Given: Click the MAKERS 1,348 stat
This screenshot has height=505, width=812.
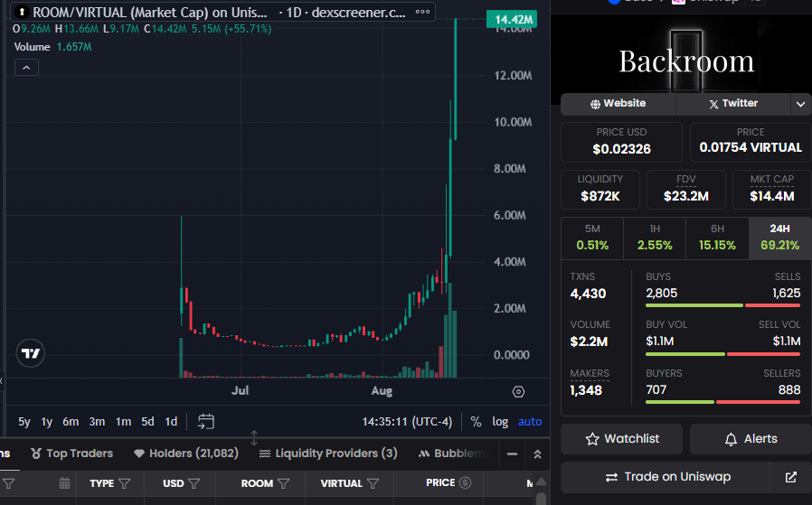Looking at the screenshot, I should pos(590,382).
